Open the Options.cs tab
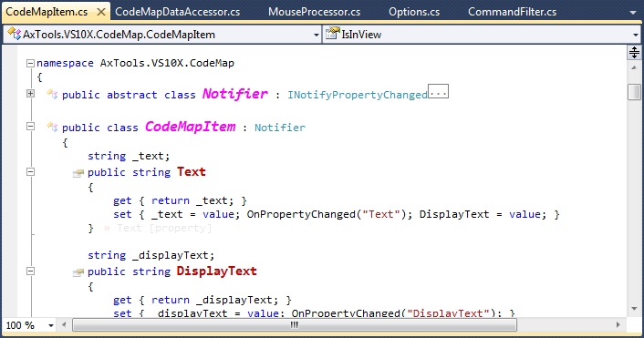The width and height of the screenshot is (644, 338). [x=414, y=12]
